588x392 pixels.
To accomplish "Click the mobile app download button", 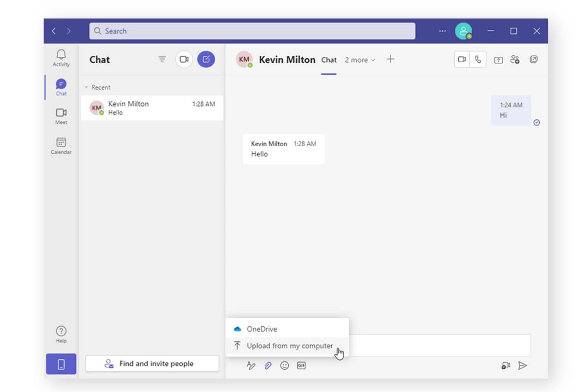I will point(61,364).
